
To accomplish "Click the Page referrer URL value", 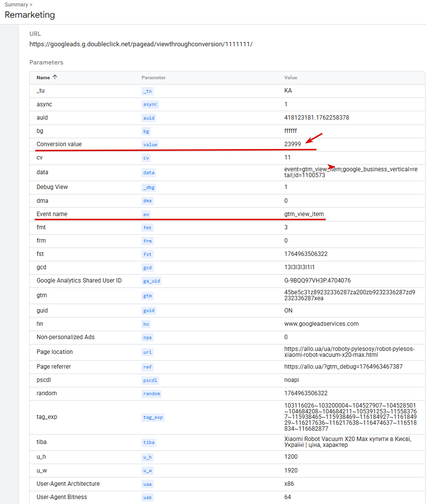I will coord(343,367).
